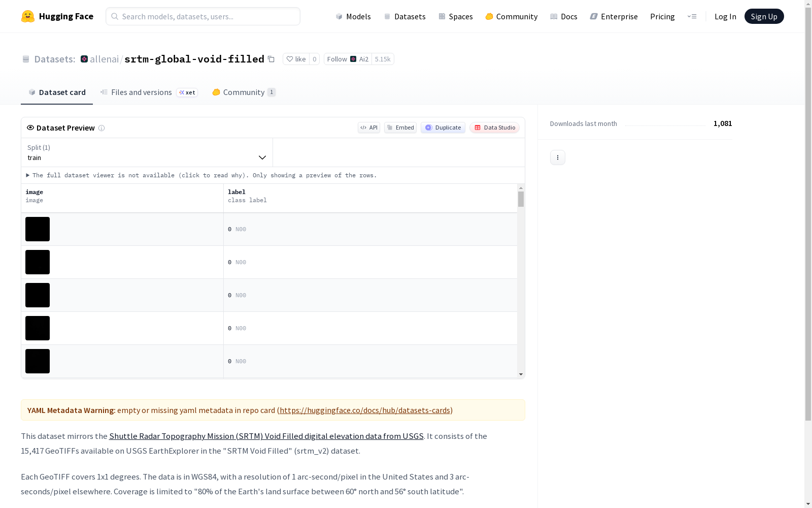Click the like count showing 0

(x=315, y=59)
